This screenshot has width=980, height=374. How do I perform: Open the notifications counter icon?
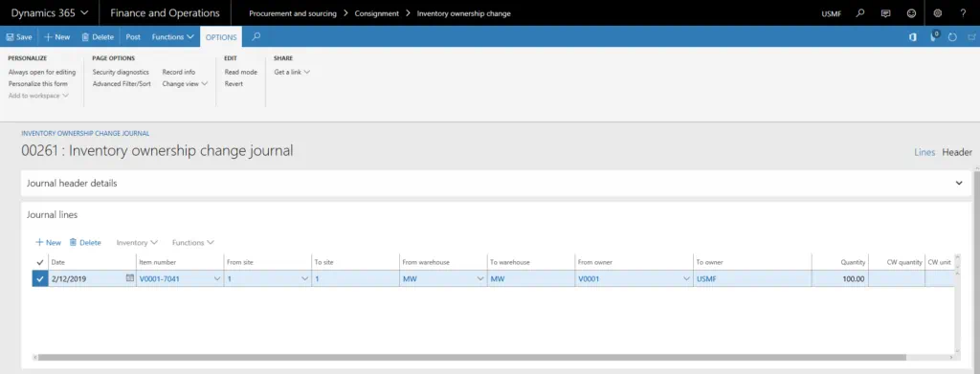pyautogui.click(x=935, y=36)
